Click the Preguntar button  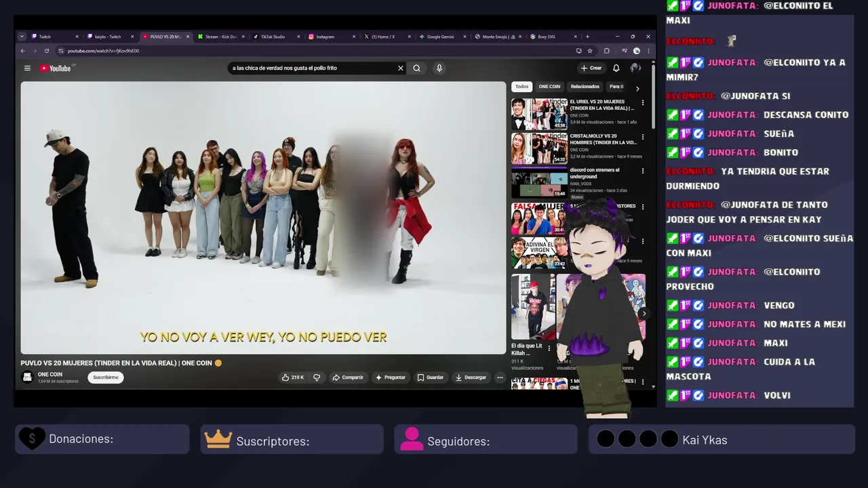click(x=390, y=378)
